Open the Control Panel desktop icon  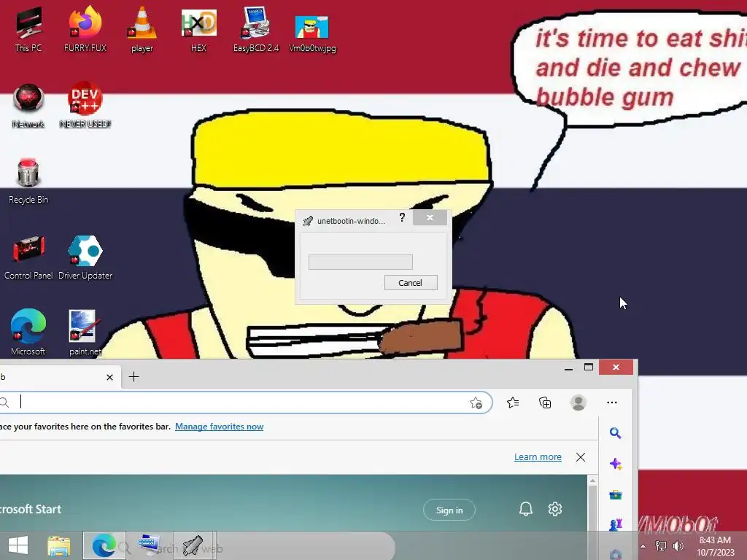point(28,256)
